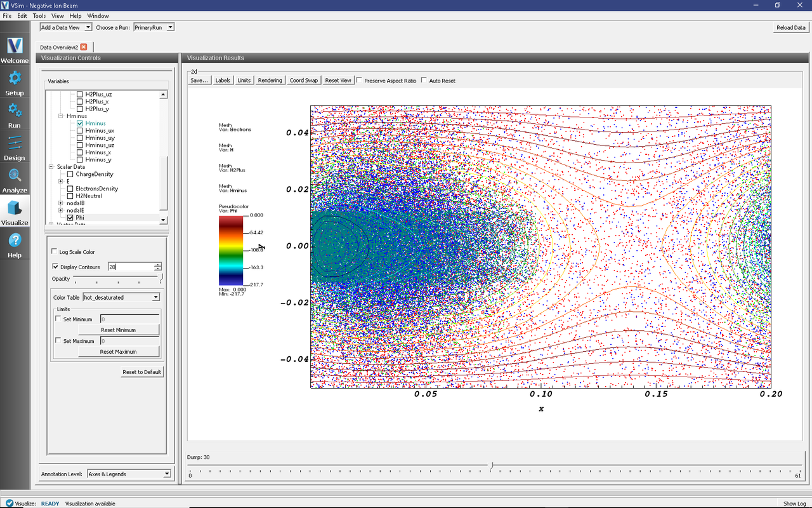The image size is (812, 508).
Task: Open the Color Table dropdown
Action: tap(121, 297)
